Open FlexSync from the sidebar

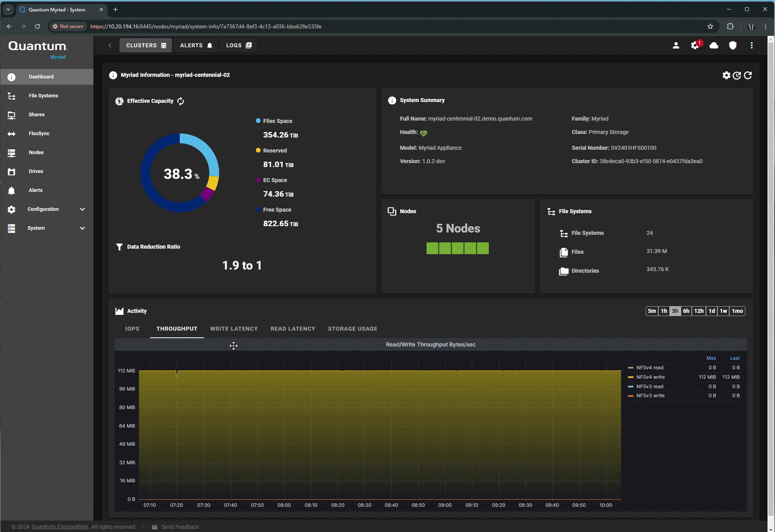coord(47,134)
